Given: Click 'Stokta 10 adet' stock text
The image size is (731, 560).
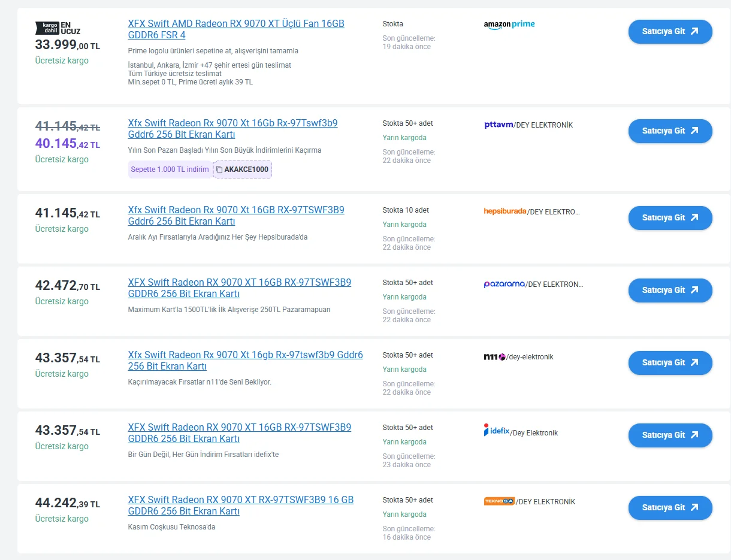Looking at the screenshot, I should tap(406, 210).
